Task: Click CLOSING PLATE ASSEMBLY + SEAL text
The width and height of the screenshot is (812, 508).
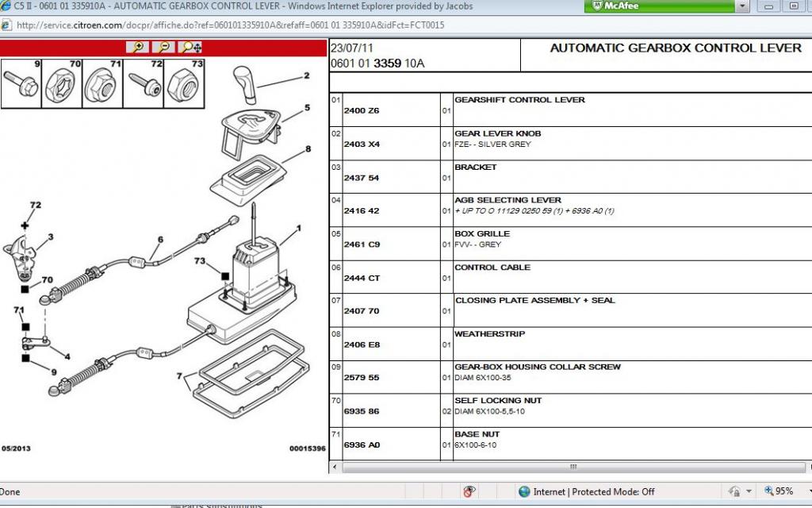Action: point(535,300)
